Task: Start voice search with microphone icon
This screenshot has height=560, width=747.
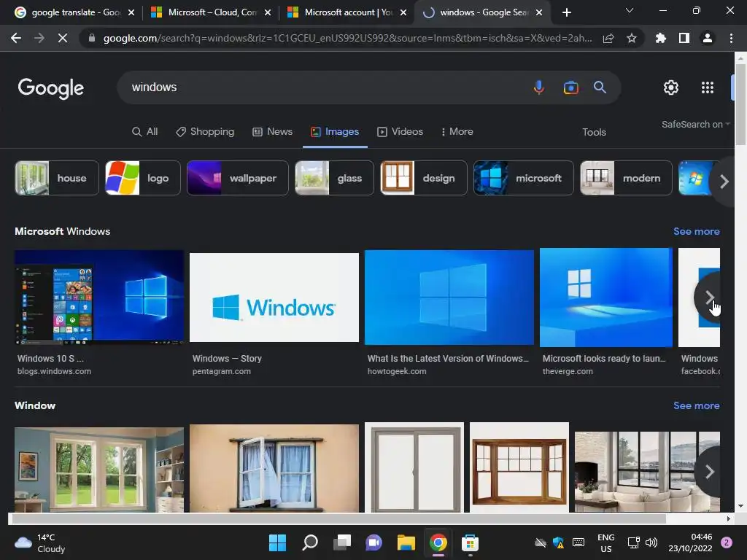Action: 539,87
